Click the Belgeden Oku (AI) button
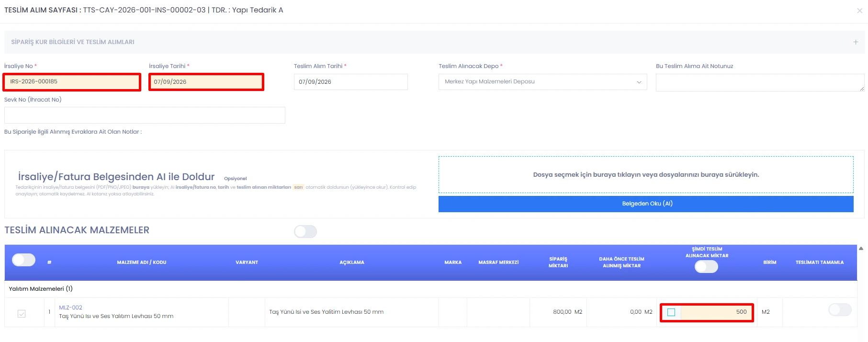 tap(646, 204)
